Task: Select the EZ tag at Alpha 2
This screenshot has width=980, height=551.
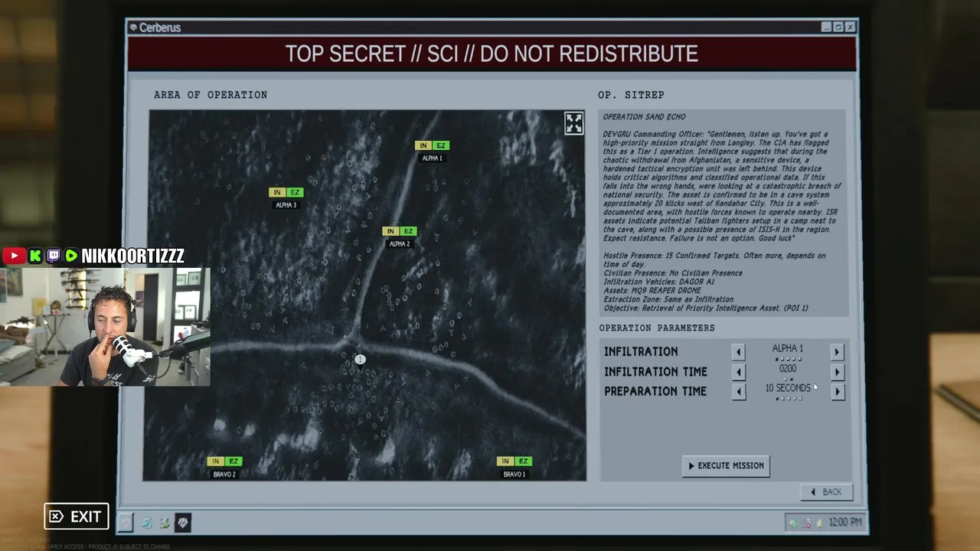Action: click(x=407, y=231)
